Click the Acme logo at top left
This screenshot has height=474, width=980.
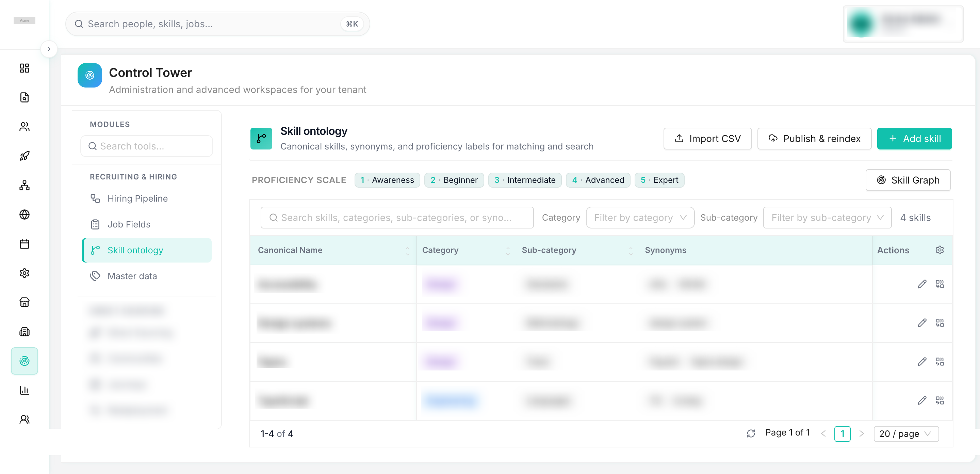click(24, 20)
